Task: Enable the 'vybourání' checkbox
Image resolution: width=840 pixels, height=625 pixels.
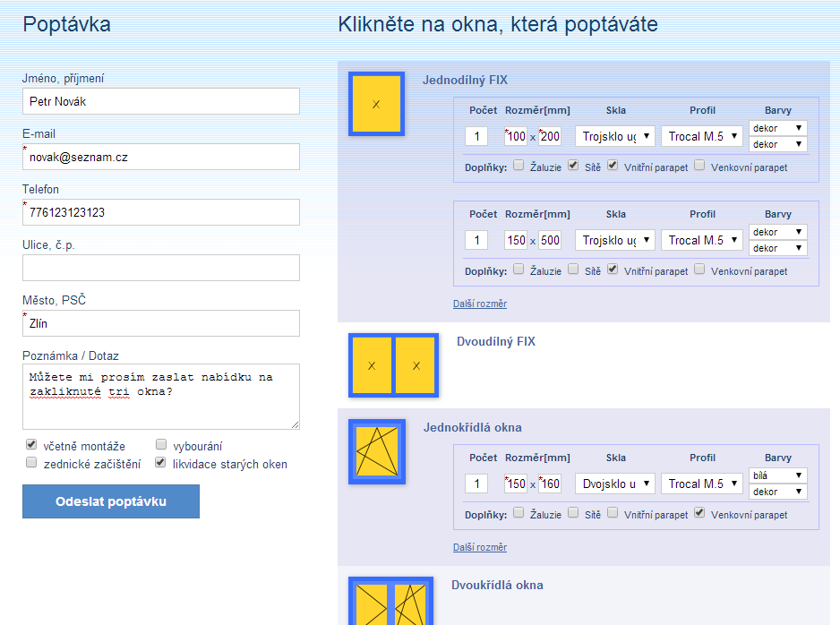Action: [161, 445]
